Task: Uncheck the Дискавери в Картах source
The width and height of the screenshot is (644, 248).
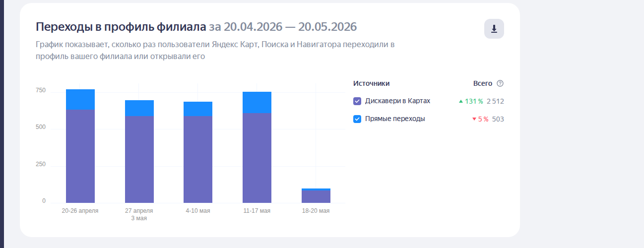Action: click(357, 101)
